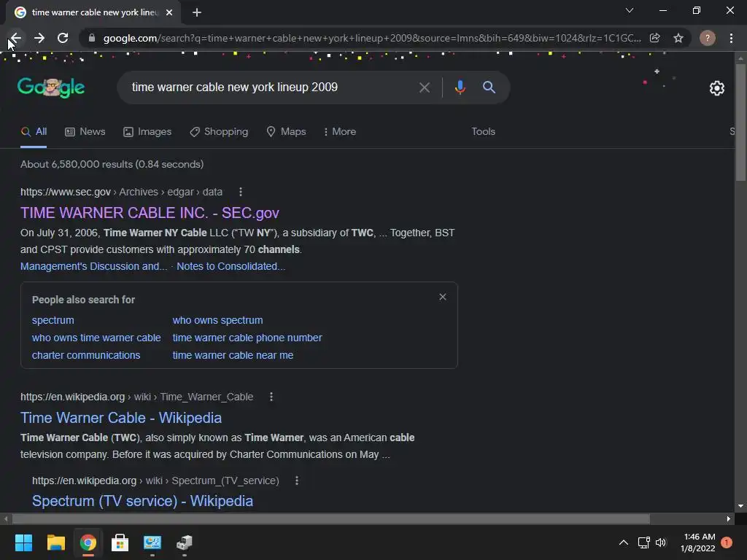The height and width of the screenshot is (560, 747).
Task: Close the time warner cable search tab
Action: (x=169, y=12)
